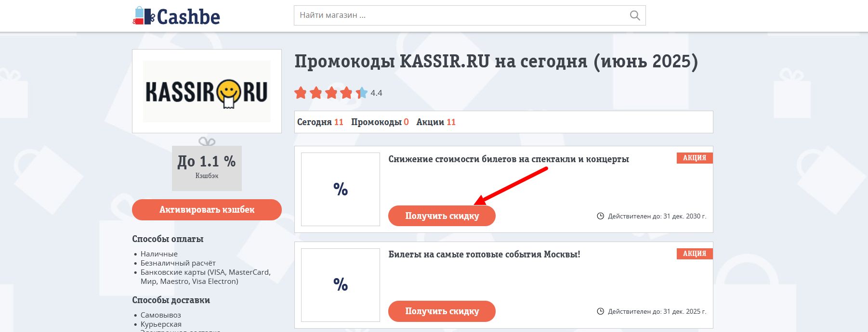This screenshot has height=332, width=868.
Task: Click the Самовывоз delivery item
Action: (160, 315)
